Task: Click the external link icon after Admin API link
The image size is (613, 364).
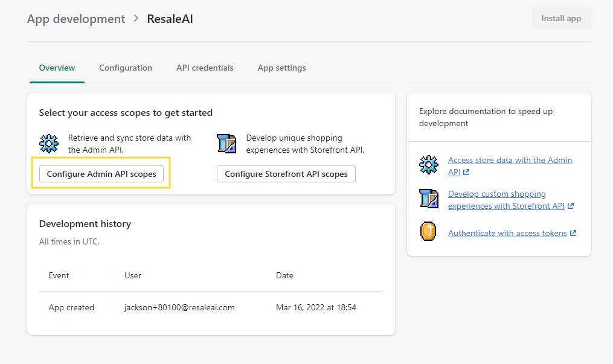Action: click(x=466, y=172)
